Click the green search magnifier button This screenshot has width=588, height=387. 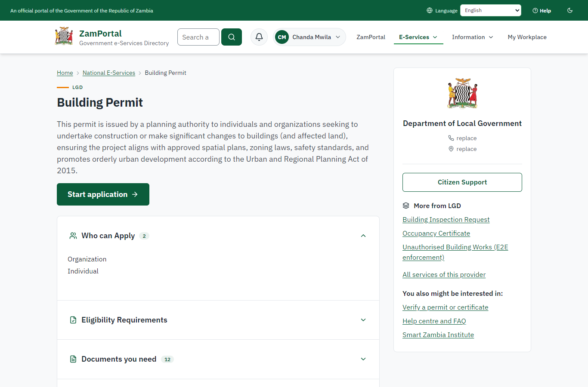[232, 37]
